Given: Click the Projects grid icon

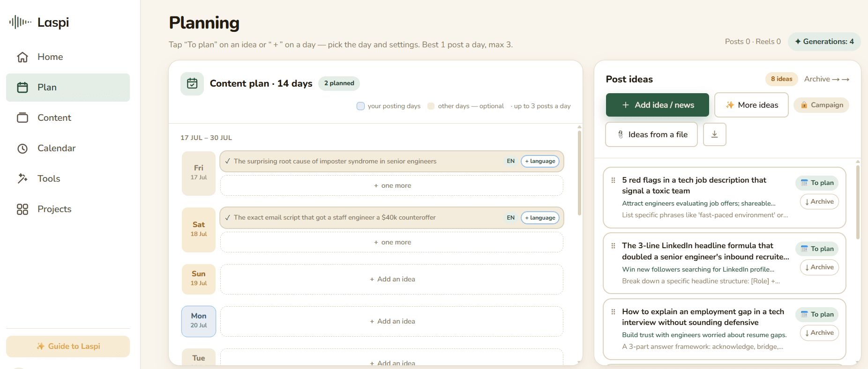Looking at the screenshot, I should 22,209.
